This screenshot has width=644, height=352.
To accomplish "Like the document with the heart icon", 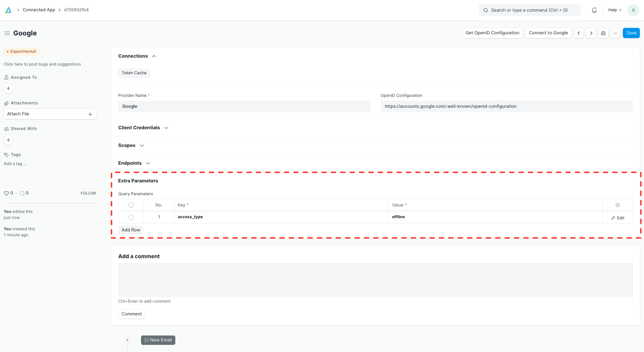I will pyautogui.click(x=6, y=193).
